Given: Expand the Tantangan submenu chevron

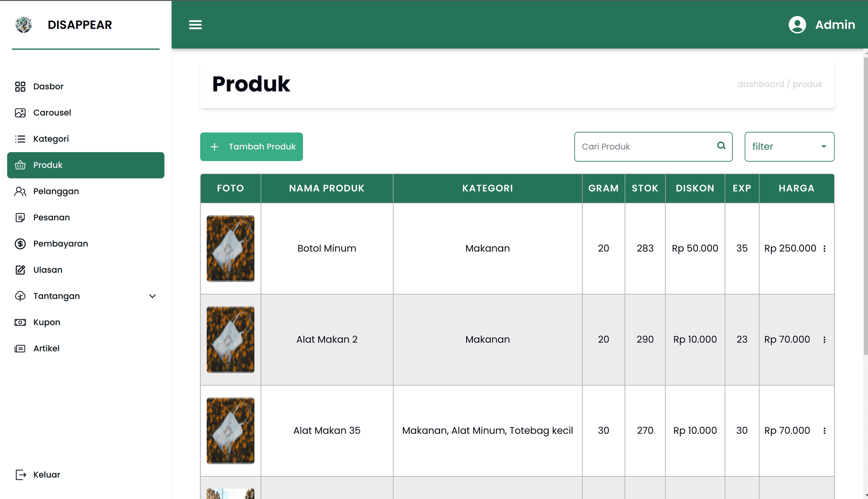Looking at the screenshot, I should [x=153, y=296].
